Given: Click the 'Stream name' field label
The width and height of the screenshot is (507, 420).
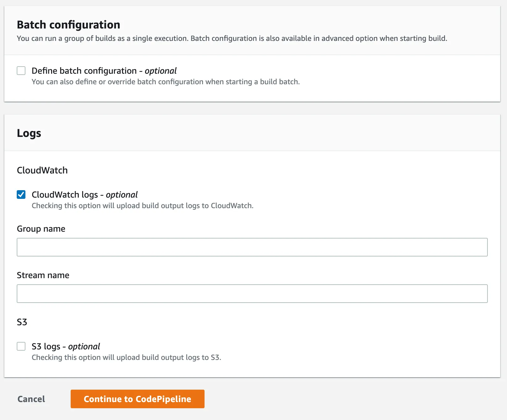Looking at the screenshot, I should tap(43, 275).
